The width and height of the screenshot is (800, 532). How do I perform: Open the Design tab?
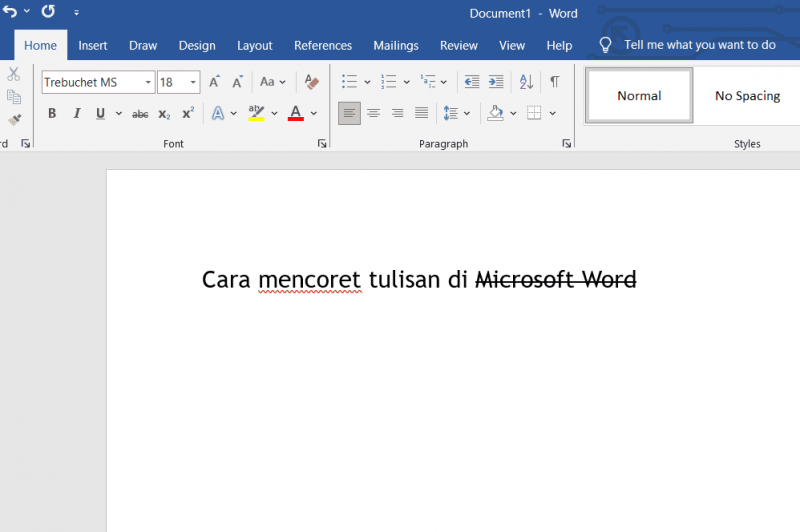(x=197, y=45)
